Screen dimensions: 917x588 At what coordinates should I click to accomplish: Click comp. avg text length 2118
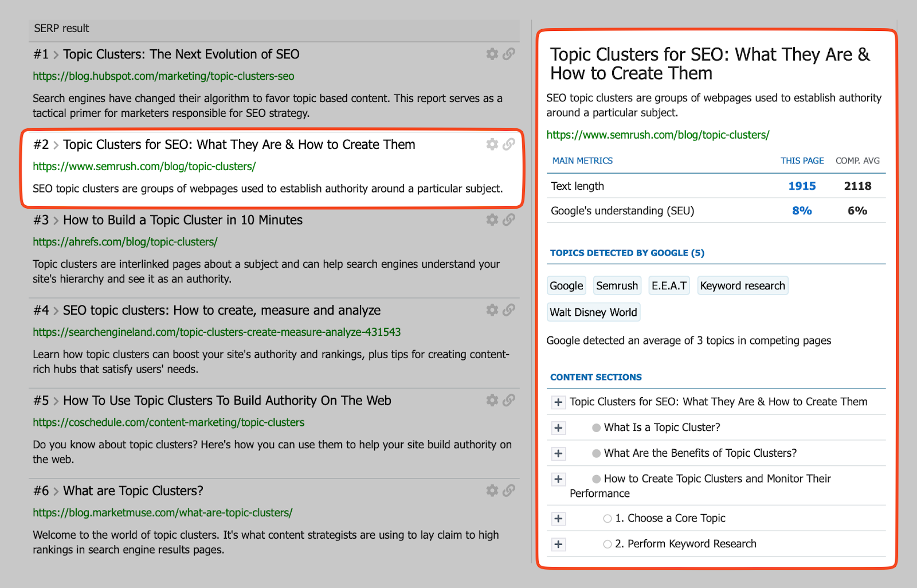857,186
